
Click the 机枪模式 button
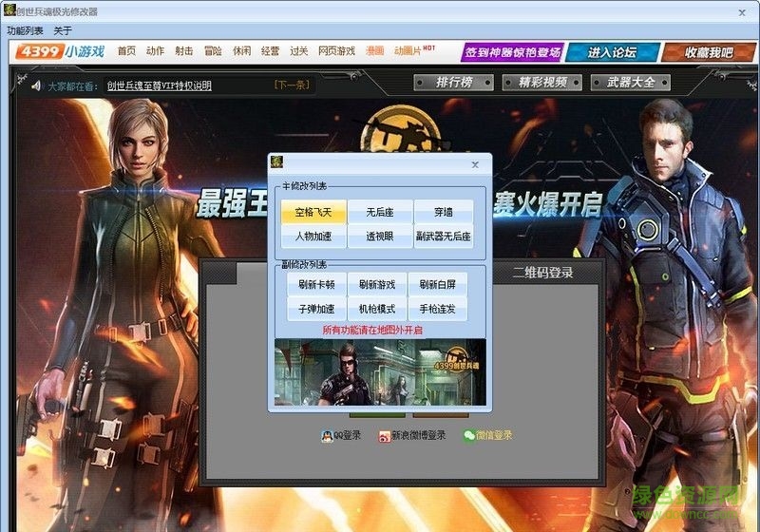coord(377,309)
